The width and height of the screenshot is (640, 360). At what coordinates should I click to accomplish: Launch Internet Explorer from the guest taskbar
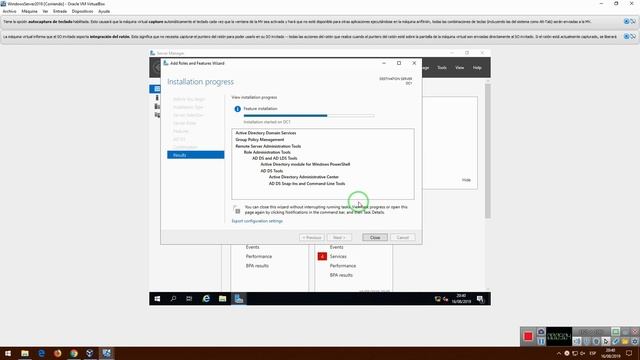206,299
